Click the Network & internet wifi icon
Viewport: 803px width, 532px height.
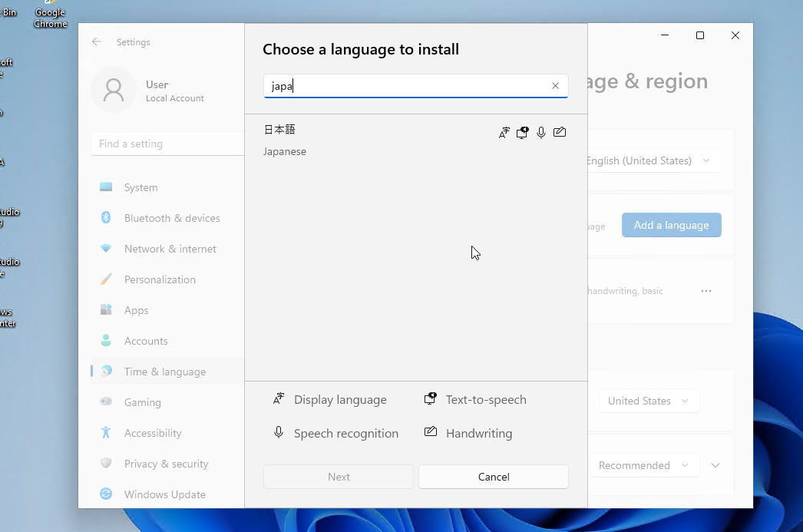click(106, 249)
